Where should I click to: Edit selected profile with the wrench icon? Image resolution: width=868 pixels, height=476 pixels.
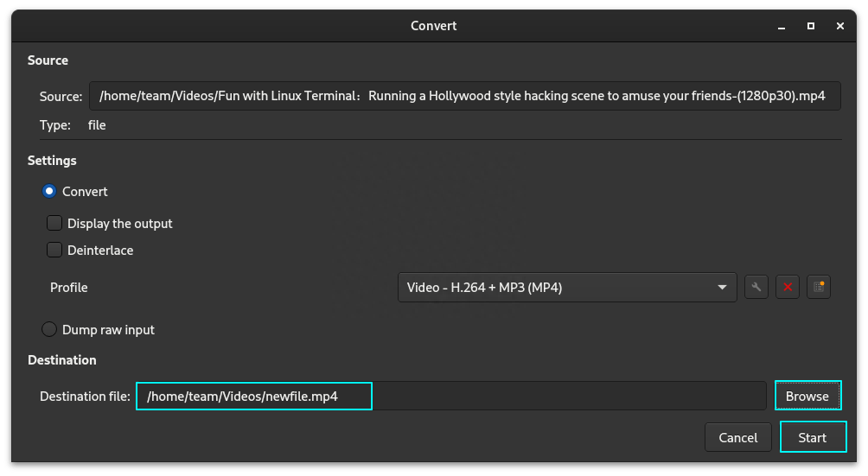(756, 287)
